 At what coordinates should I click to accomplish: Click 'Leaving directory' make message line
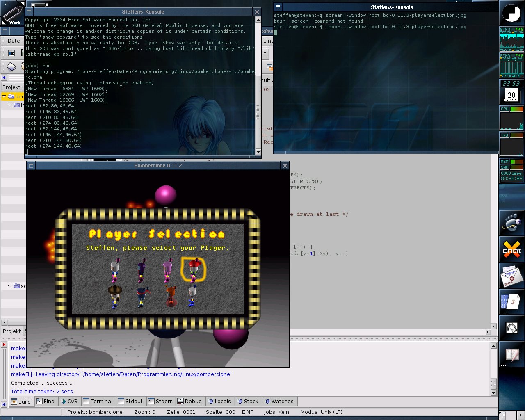point(121,374)
